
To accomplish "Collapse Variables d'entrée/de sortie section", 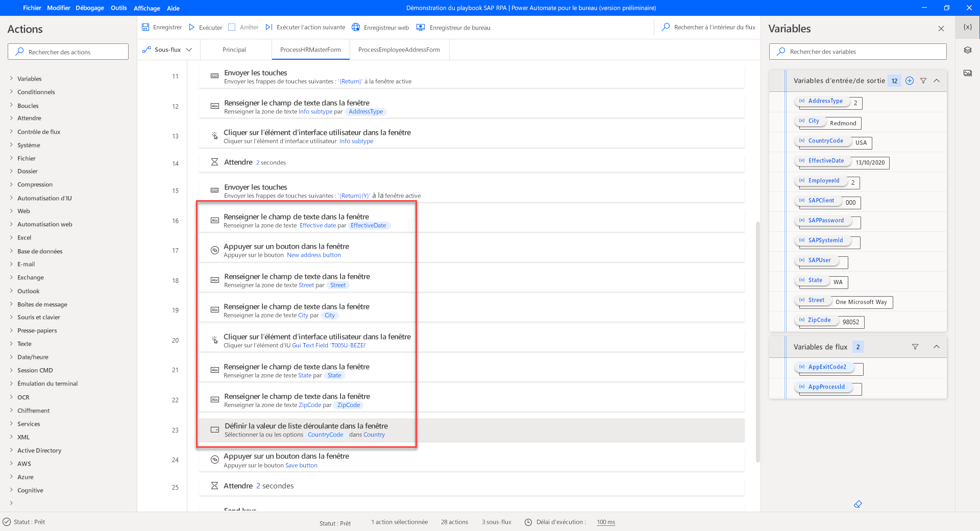I will tap(937, 81).
